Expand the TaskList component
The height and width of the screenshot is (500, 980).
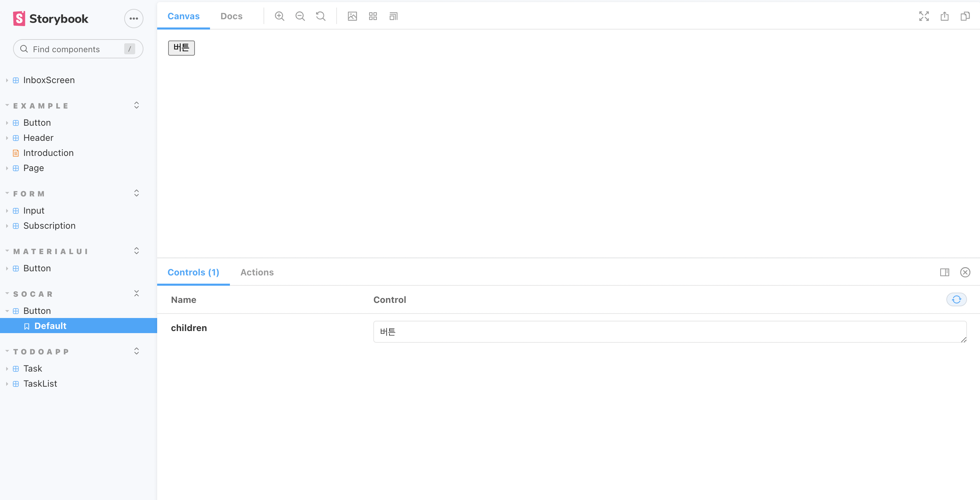coord(40,384)
